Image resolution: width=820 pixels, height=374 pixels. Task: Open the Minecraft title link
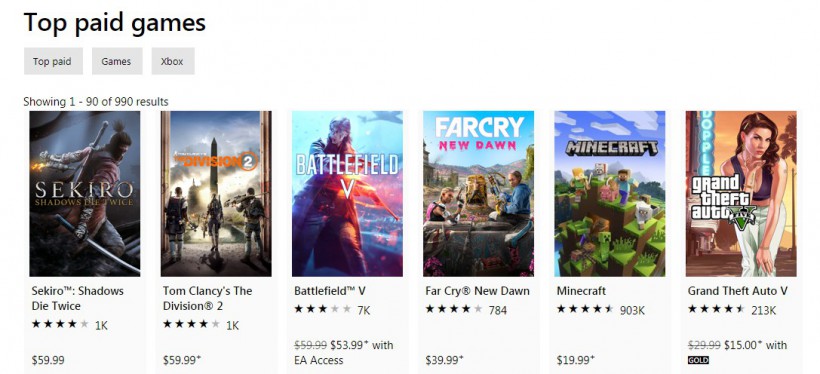tap(581, 291)
